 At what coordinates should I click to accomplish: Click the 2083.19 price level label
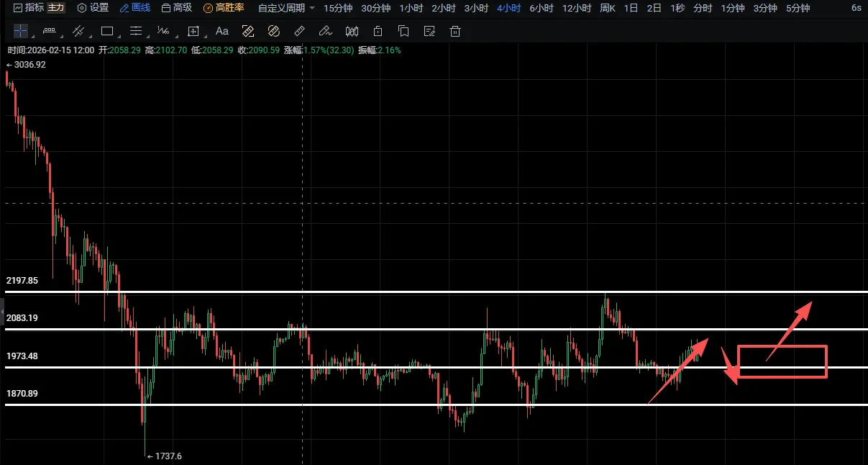(22, 318)
